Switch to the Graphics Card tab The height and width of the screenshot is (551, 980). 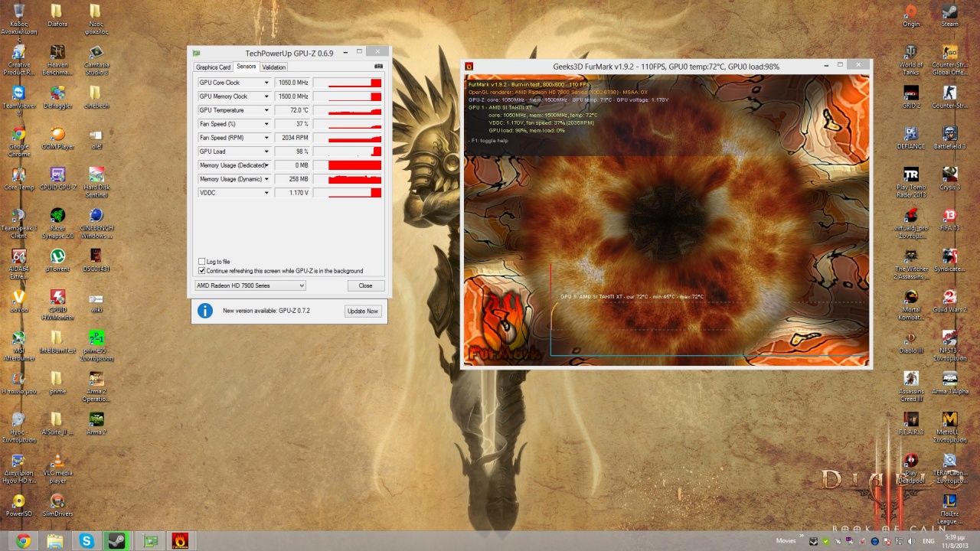coord(214,67)
